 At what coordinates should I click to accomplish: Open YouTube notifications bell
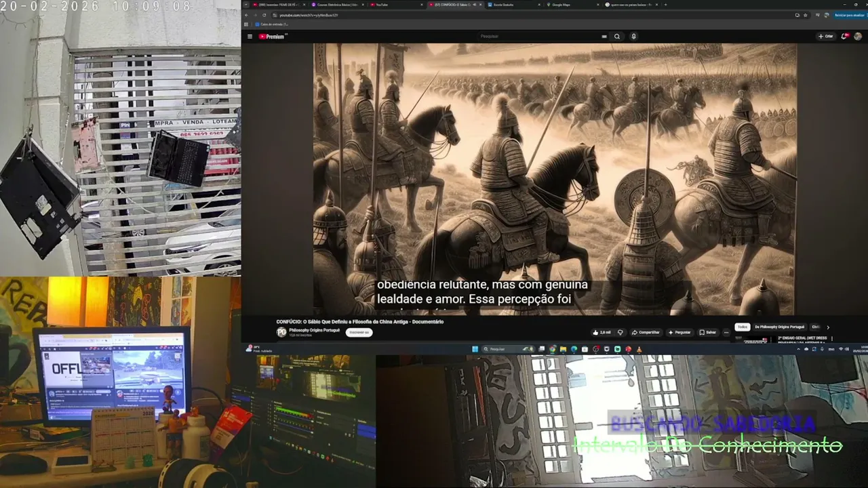coord(845,37)
